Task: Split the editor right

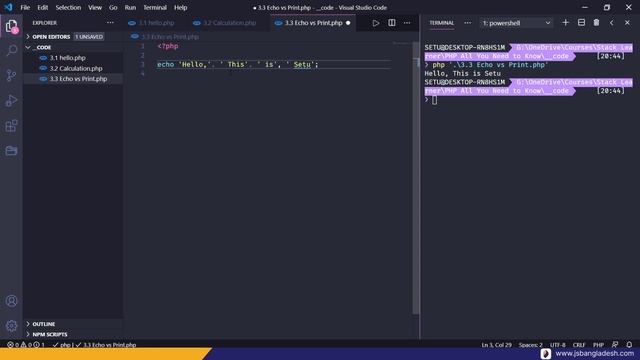Action: [391, 23]
